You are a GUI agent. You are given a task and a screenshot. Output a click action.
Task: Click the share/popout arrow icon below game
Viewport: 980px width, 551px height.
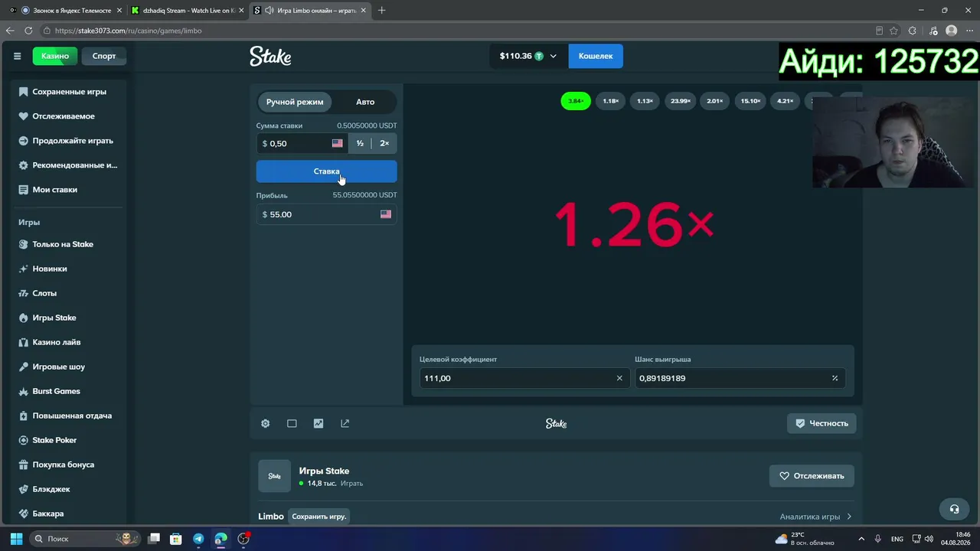point(345,423)
